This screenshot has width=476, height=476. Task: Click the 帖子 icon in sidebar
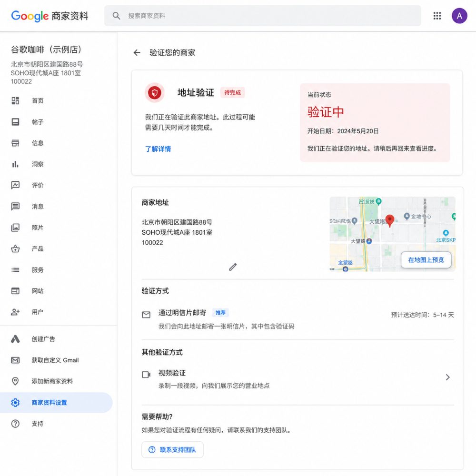click(15, 122)
